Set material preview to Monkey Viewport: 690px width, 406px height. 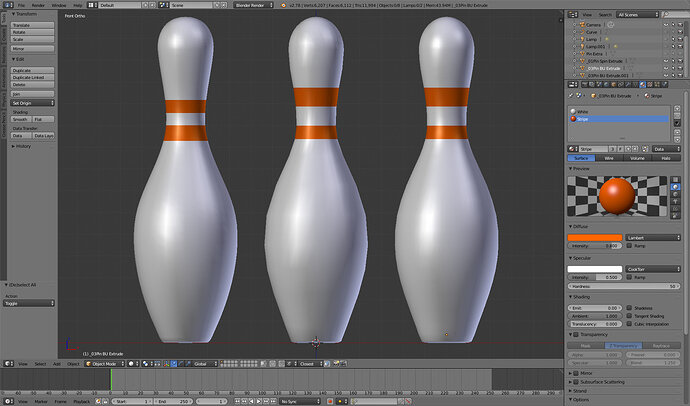(x=675, y=201)
